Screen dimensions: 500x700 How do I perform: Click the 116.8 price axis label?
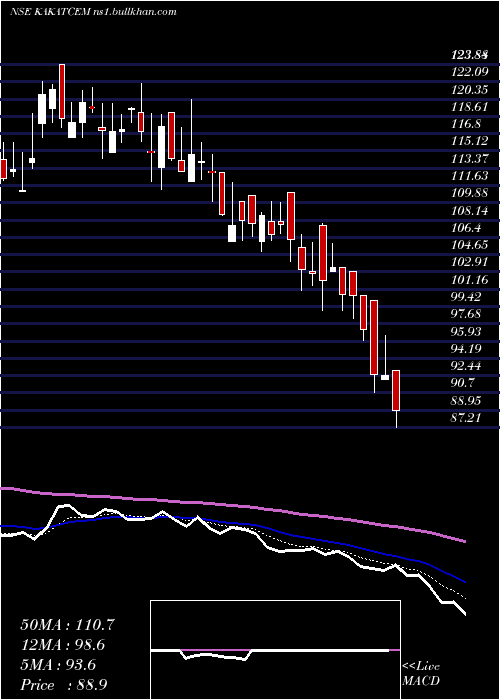click(x=467, y=125)
